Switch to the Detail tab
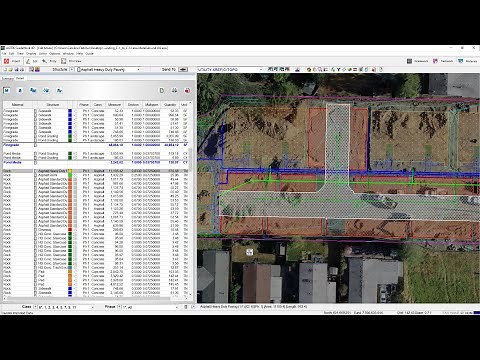The height and width of the screenshot is (360, 480). point(20,78)
